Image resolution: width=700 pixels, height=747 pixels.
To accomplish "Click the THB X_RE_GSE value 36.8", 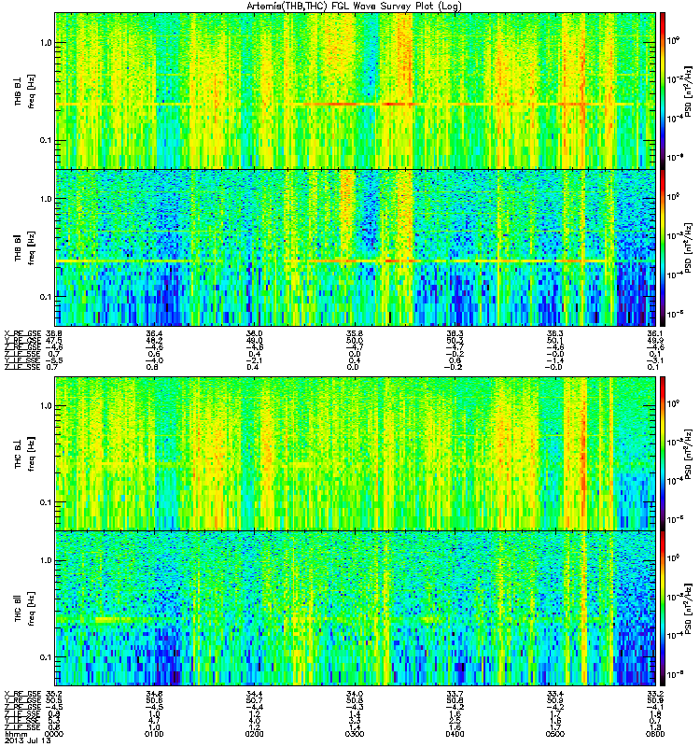I will (x=54, y=333).
